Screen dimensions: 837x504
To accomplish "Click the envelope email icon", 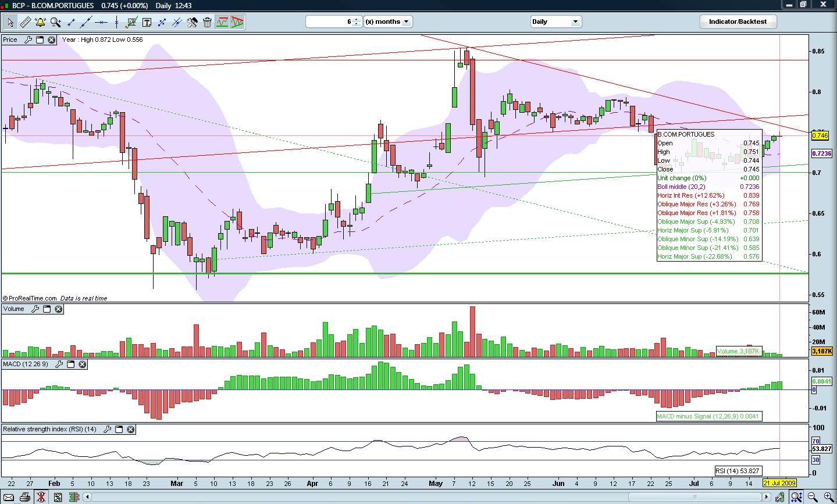I will click(8, 497).
